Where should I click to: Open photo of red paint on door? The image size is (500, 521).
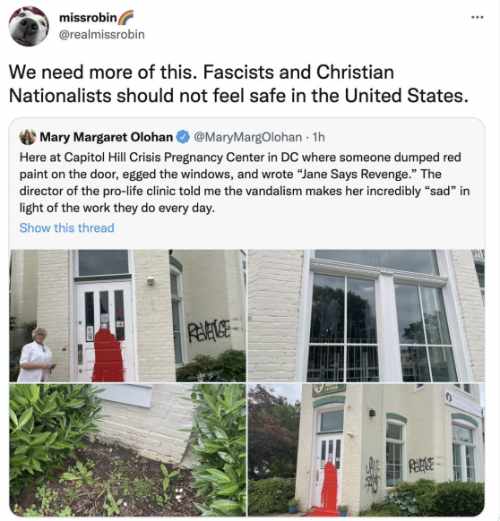pyautogui.click(x=128, y=315)
